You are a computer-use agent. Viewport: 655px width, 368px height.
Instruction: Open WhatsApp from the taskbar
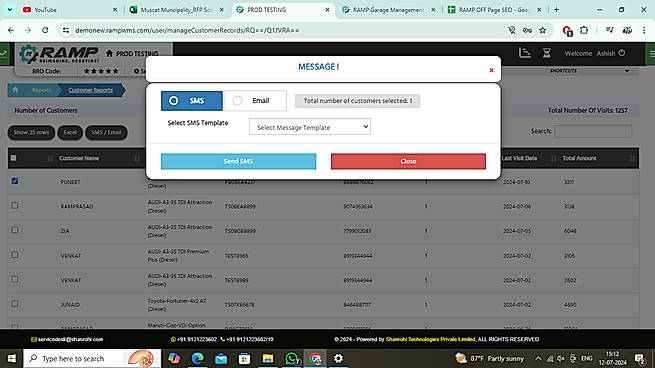(x=292, y=358)
